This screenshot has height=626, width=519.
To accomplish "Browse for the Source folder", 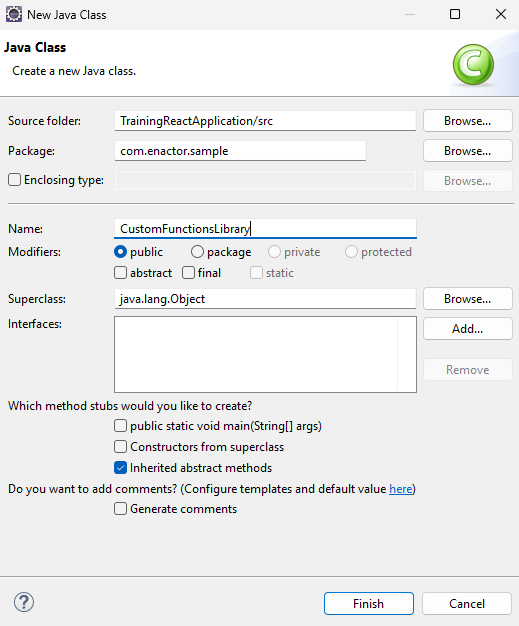I will pos(467,121).
